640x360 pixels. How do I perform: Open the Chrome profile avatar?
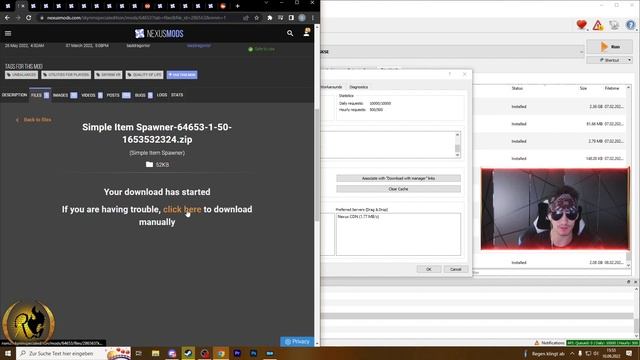click(302, 18)
